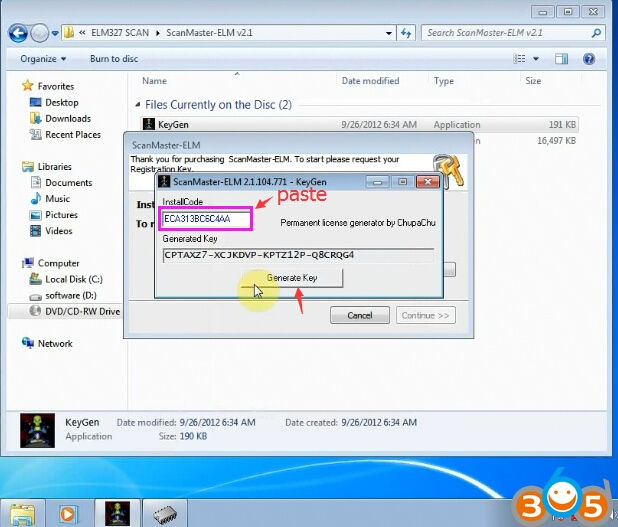Open Explorer help icon
Screen dimensions: 618x527
[589, 59]
